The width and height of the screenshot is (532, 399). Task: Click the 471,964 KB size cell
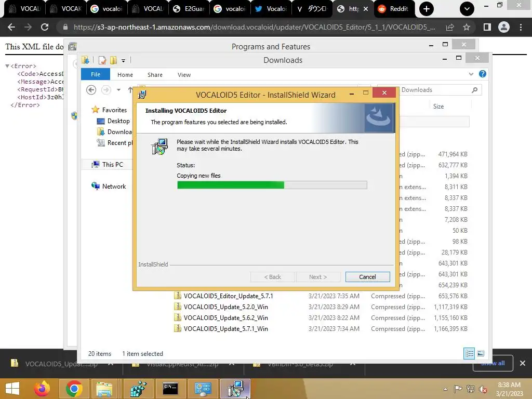coord(453,154)
